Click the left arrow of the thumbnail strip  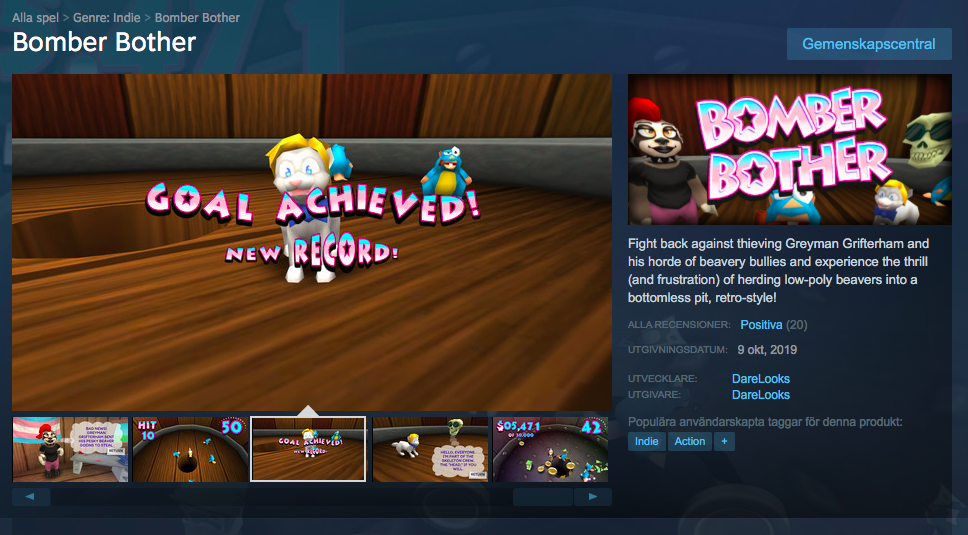tap(30, 497)
